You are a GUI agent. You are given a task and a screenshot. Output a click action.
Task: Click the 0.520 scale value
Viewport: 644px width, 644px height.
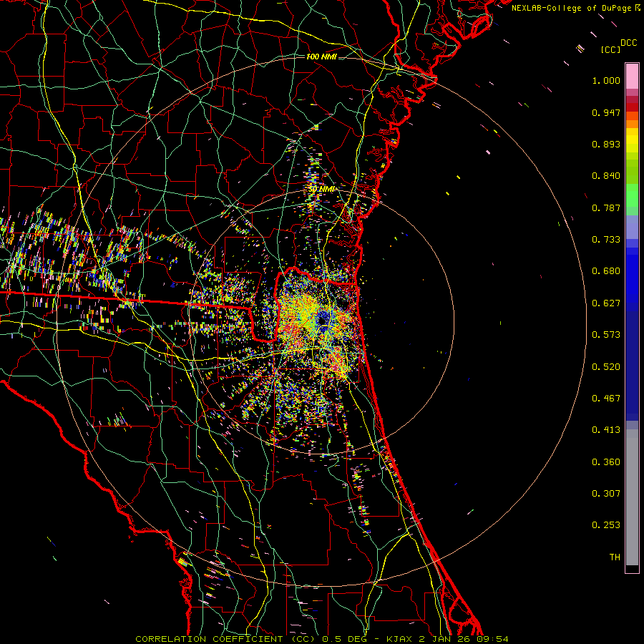[x=606, y=367]
